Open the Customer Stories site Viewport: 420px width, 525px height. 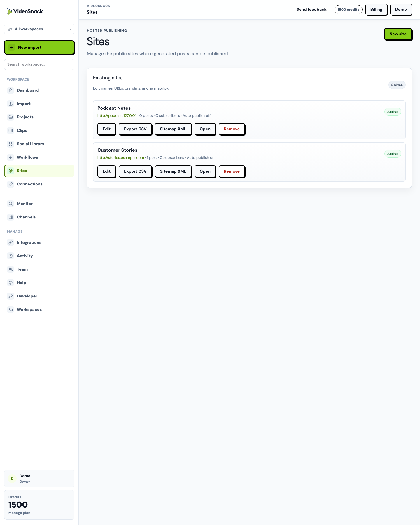(205, 171)
